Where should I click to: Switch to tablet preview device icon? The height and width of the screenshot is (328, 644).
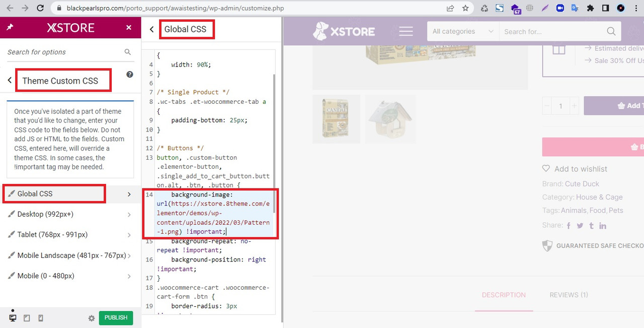click(x=27, y=318)
